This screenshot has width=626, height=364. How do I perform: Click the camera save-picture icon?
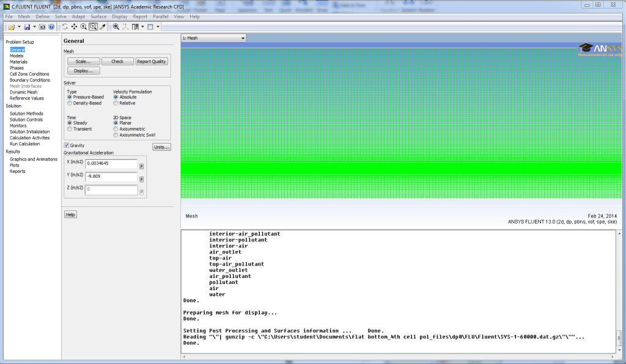tap(42, 27)
